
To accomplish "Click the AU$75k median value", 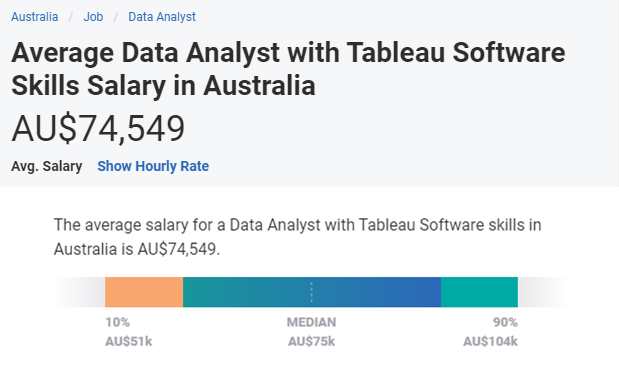I will click(x=311, y=341).
